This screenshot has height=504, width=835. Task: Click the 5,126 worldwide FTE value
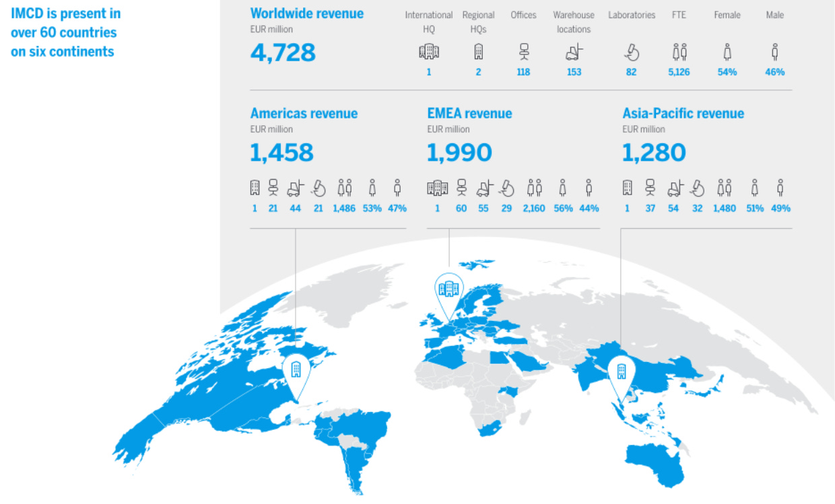679,72
